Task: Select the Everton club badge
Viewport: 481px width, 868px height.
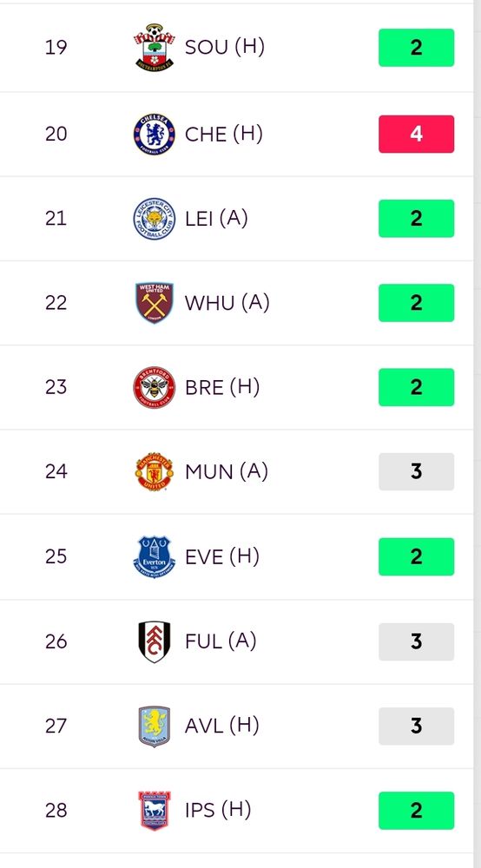Action: 155,556
